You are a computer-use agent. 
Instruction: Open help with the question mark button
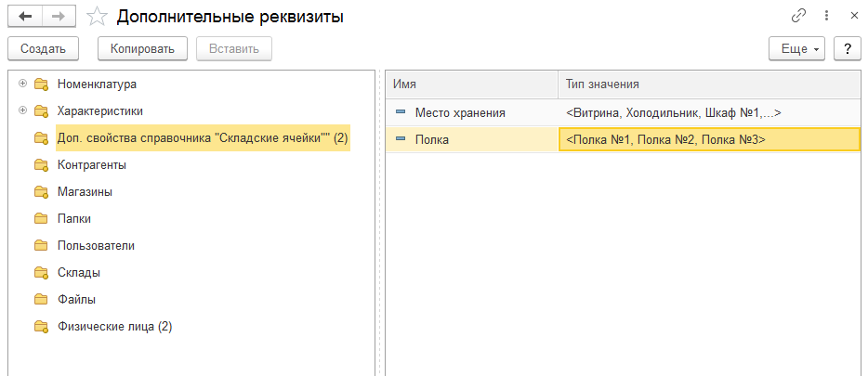[x=847, y=48]
